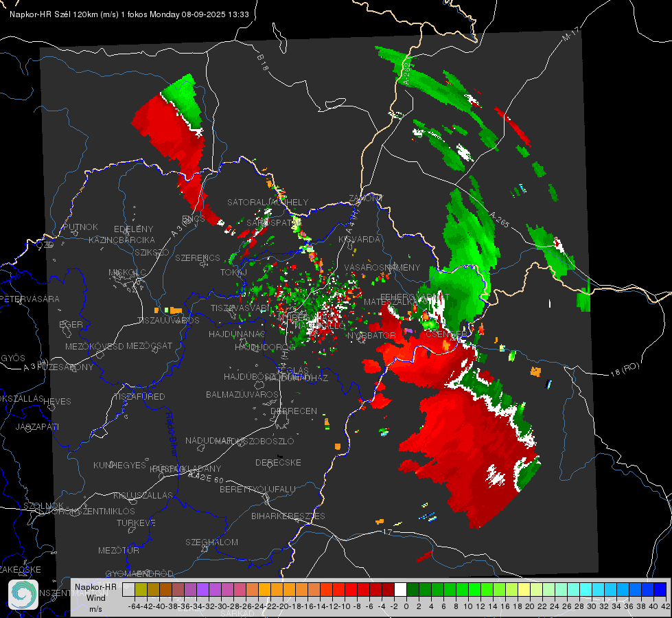Click the MEZŐCSÁT label
672x618 pixels.
(149, 345)
